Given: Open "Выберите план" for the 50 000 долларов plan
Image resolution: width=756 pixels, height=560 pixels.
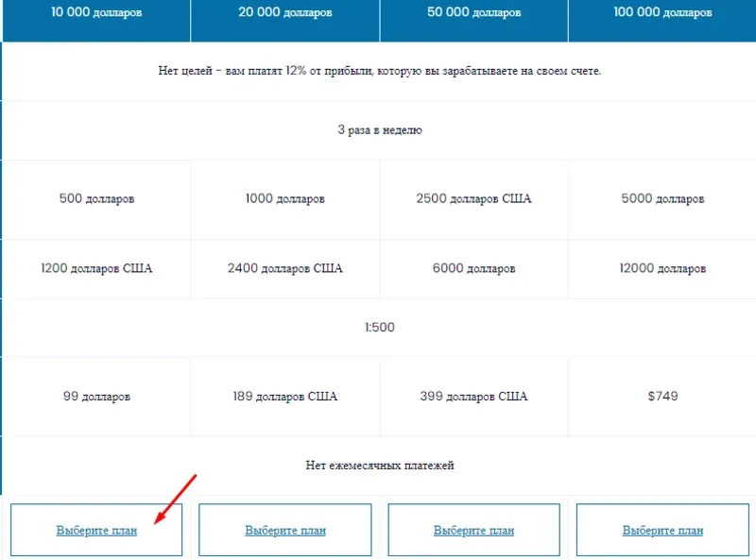Looking at the screenshot, I should pyautogui.click(x=474, y=530).
